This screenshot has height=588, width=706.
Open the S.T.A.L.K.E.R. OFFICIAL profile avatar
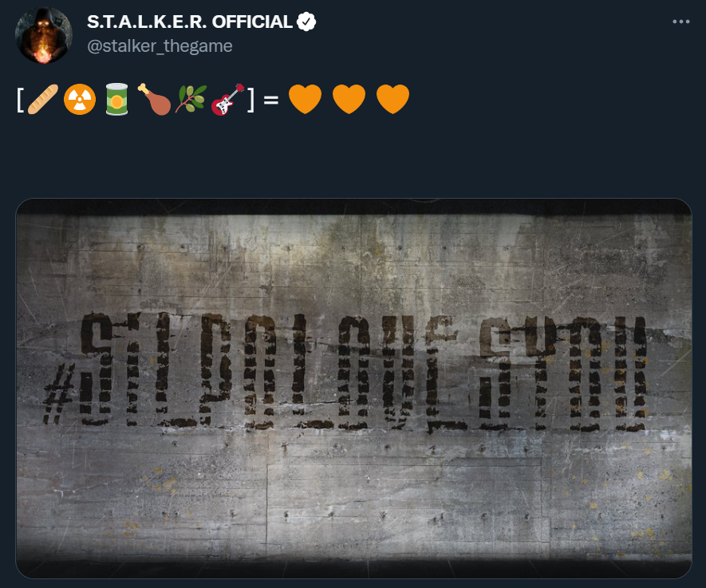(44, 35)
